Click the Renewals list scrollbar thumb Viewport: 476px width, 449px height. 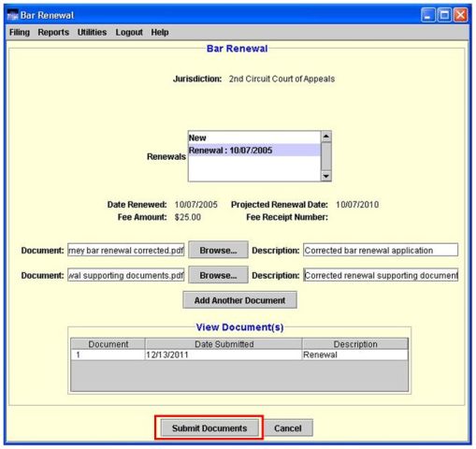click(325, 156)
